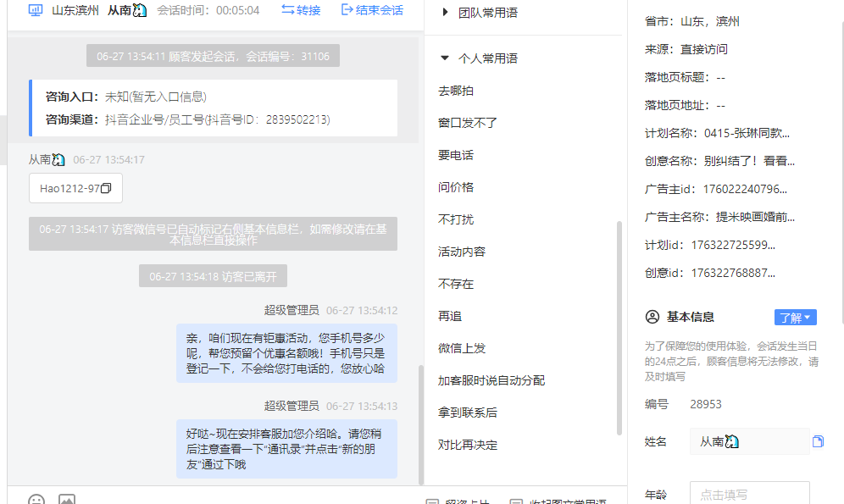Open the 了解 status dropdown
The image size is (844, 504).
795,318
